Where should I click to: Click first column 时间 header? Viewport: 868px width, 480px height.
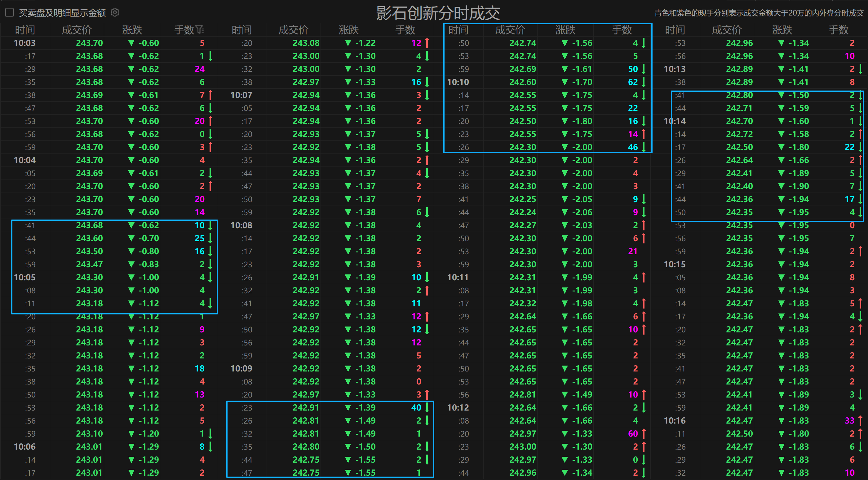coord(25,30)
